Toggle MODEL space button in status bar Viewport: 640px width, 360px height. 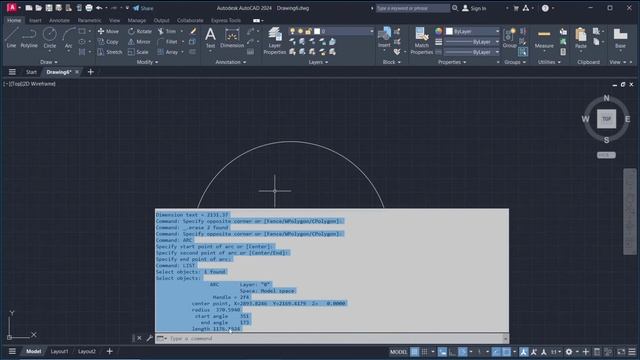coord(398,351)
